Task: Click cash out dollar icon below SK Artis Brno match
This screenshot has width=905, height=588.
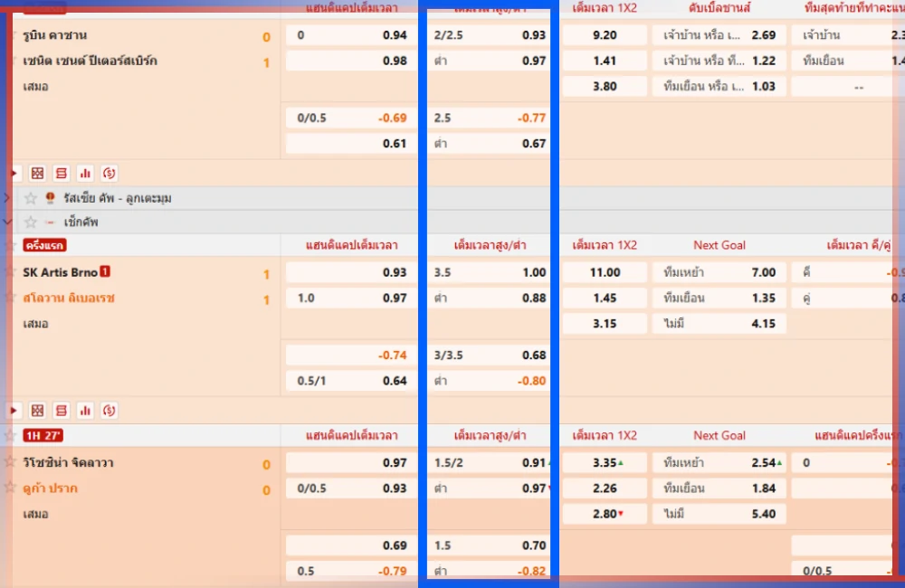Action: click(110, 411)
